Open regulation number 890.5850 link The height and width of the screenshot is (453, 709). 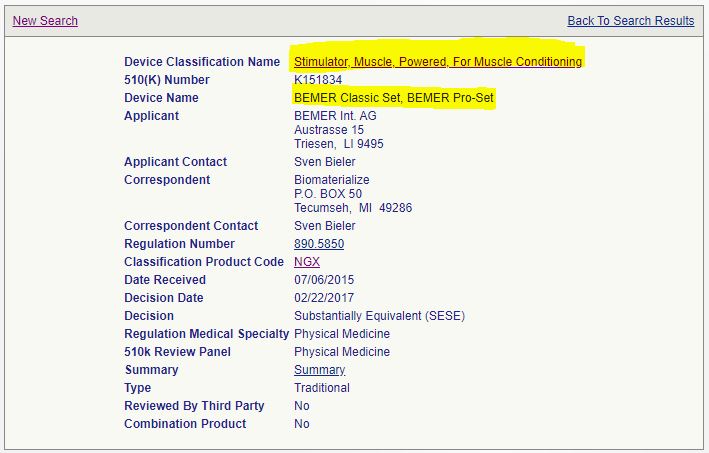pos(320,244)
